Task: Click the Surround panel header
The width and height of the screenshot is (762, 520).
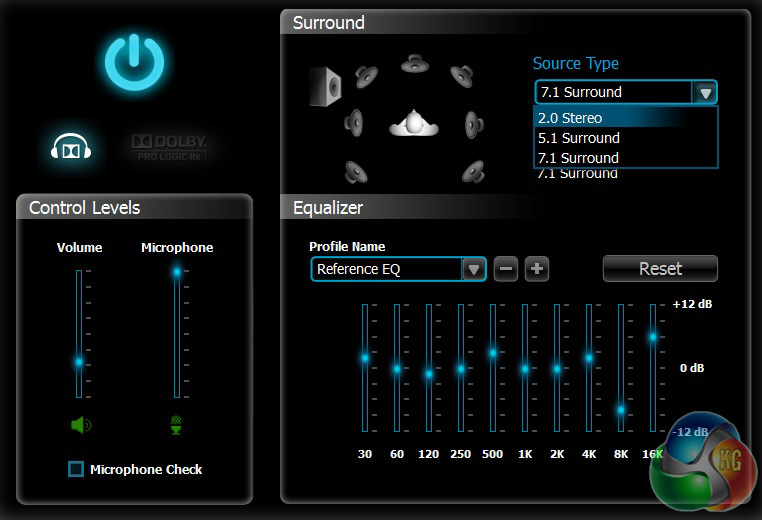Action: pos(515,22)
